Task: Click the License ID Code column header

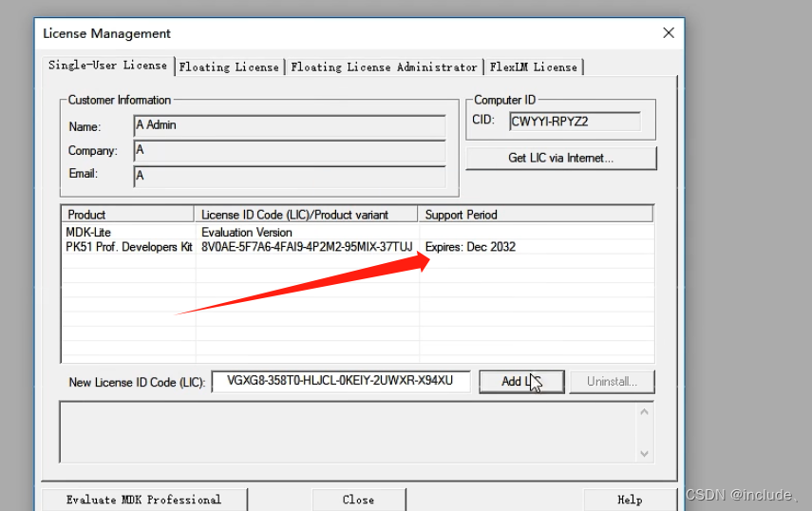Action: (x=306, y=215)
